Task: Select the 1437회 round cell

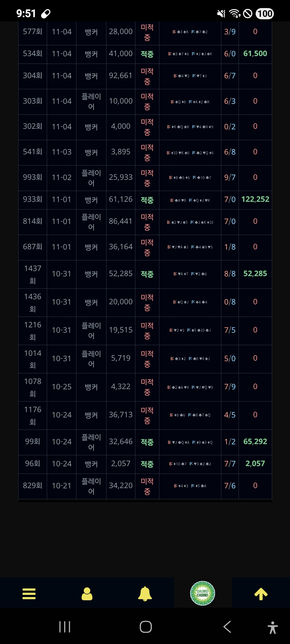Action: pos(32,274)
